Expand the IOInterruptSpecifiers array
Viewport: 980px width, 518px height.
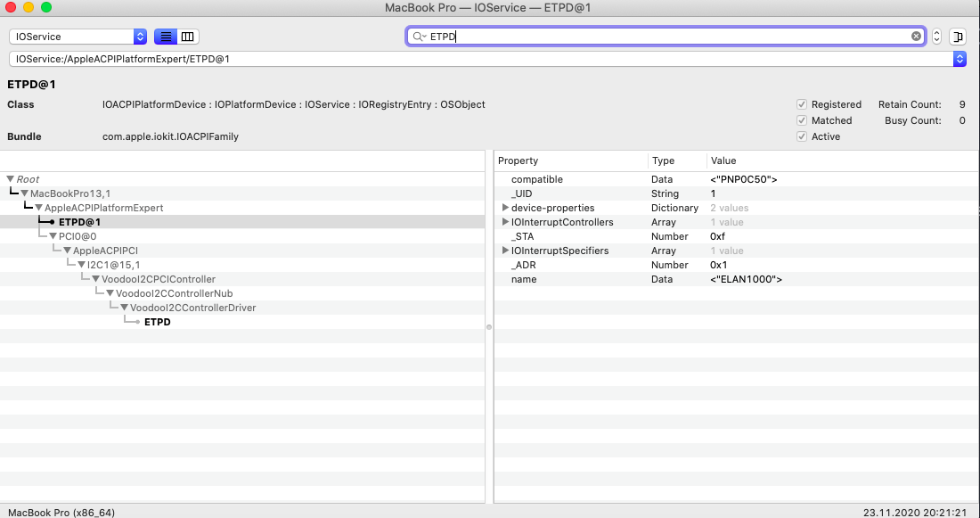coord(506,251)
